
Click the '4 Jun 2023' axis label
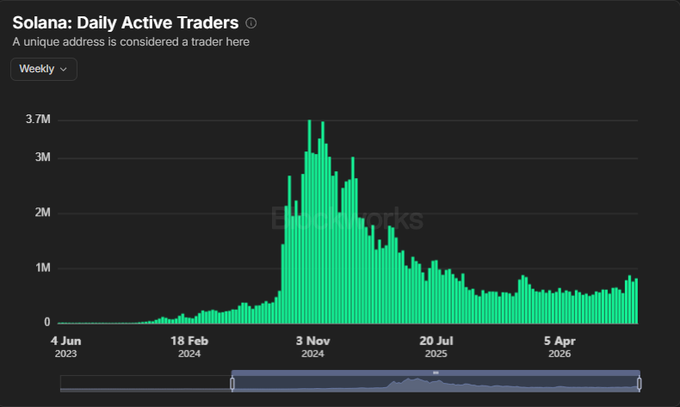65,347
